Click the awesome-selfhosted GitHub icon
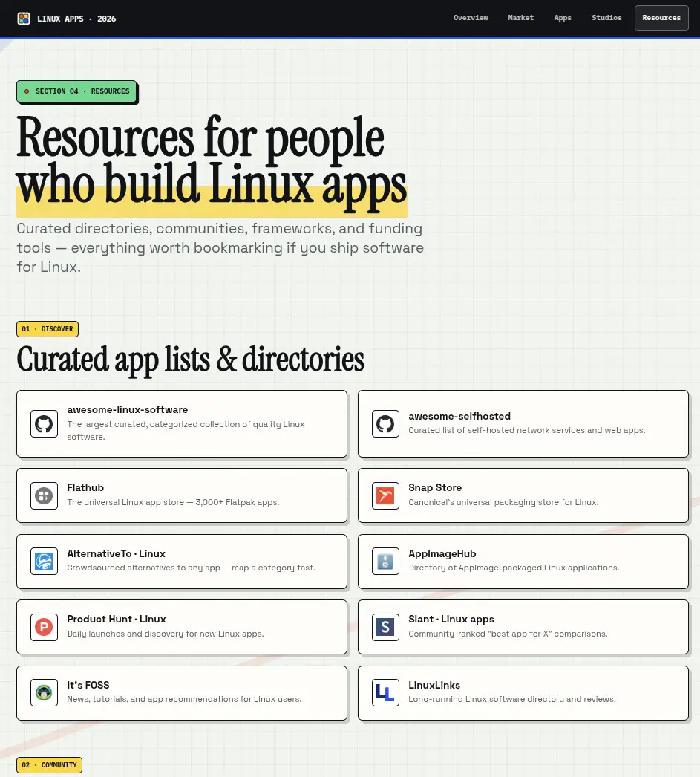This screenshot has width=700, height=777. click(386, 423)
